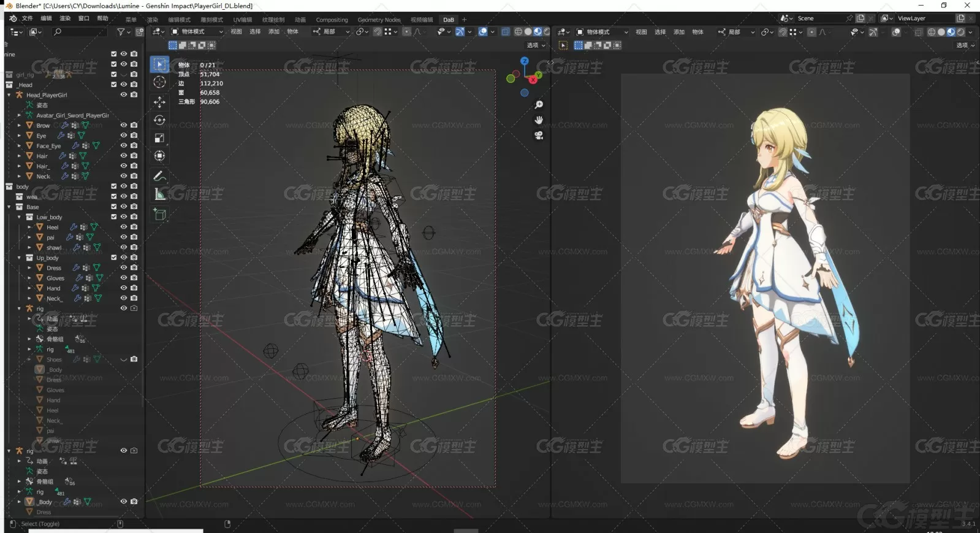Toggle proportional editing in left viewport header

[x=407, y=32]
